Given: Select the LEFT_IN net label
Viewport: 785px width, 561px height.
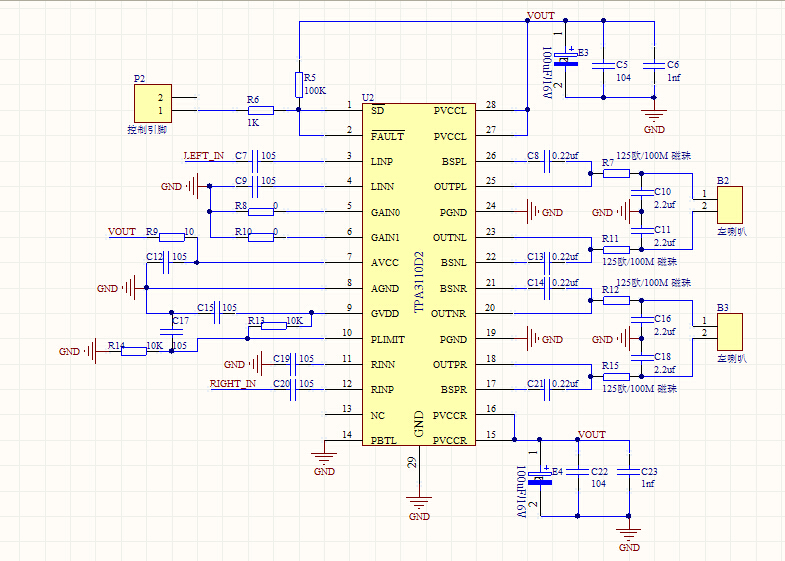Looking at the screenshot, I should click(204, 156).
